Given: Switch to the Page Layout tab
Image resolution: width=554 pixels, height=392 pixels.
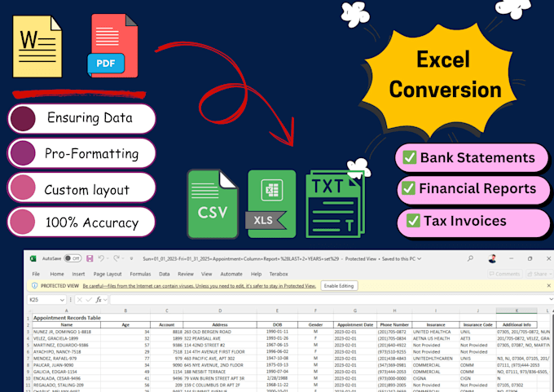Looking at the screenshot, I should tap(108, 274).
